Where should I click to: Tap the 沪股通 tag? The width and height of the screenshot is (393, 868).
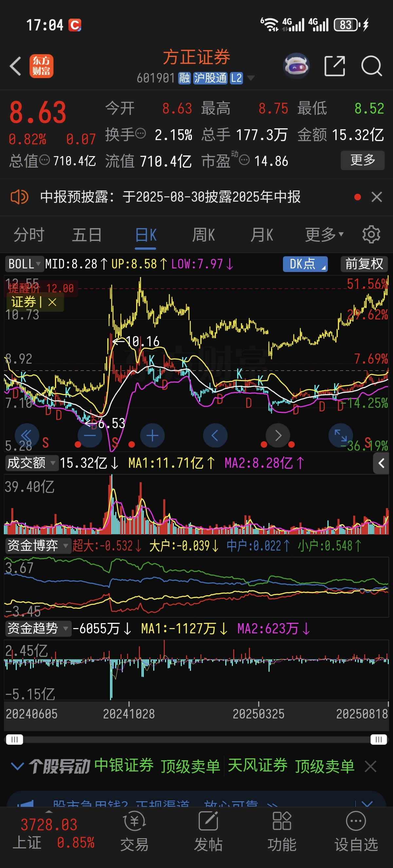210,78
